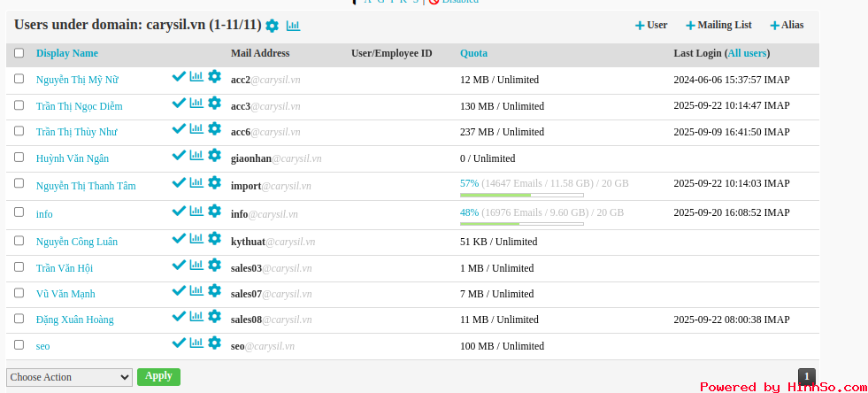The height and width of the screenshot is (393, 868).
Task: Open settings gear for Trần Thị Thùy Như
Action: (214, 129)
